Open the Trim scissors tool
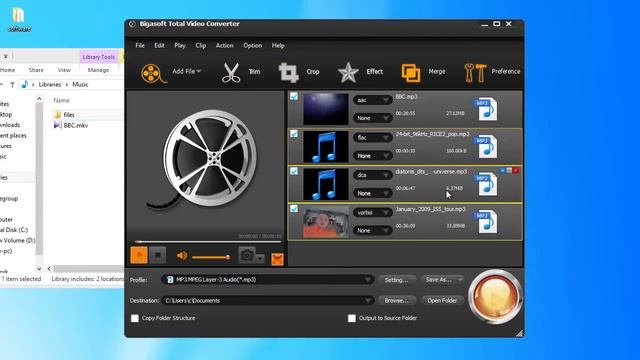 [x=231, y=73]
